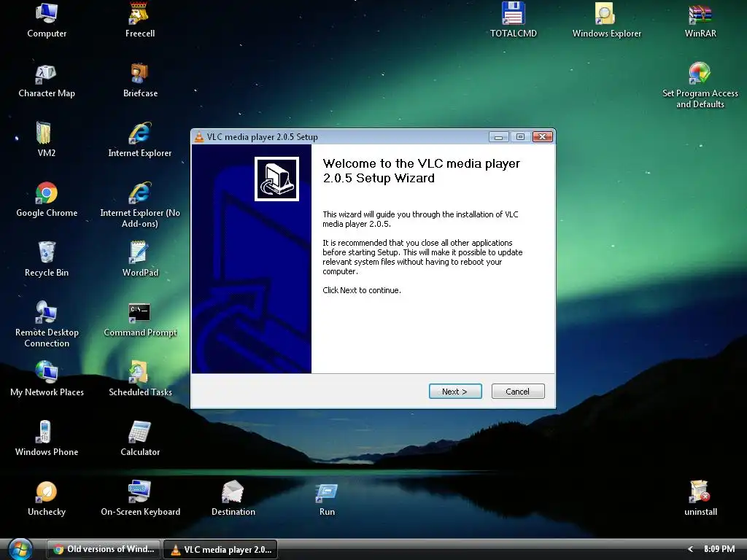747x560 pixels.
Task: Select the Destination desktop icon
Action: (233, 499)
